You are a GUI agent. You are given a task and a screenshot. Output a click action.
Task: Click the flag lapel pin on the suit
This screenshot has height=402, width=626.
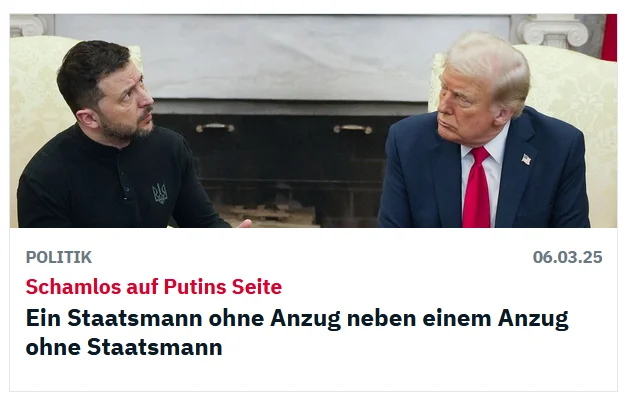pyautogui.click(x=526, y=159)
